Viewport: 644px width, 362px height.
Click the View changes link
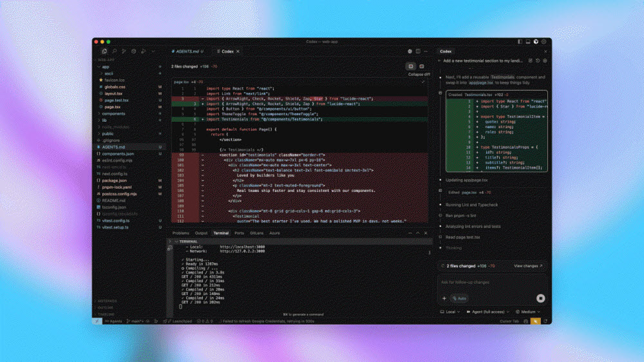(528, 265)
